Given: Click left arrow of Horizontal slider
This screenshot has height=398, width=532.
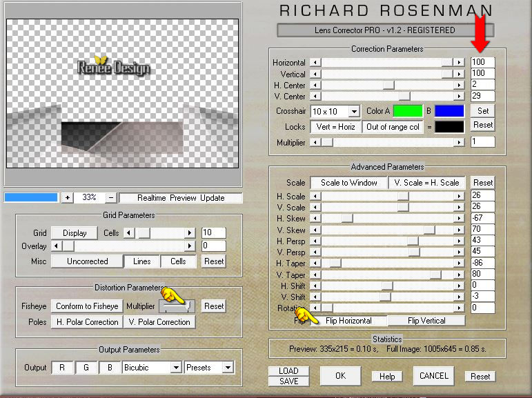Looking at the screenshot, I should pyautogui.click(x=315, y=63).
